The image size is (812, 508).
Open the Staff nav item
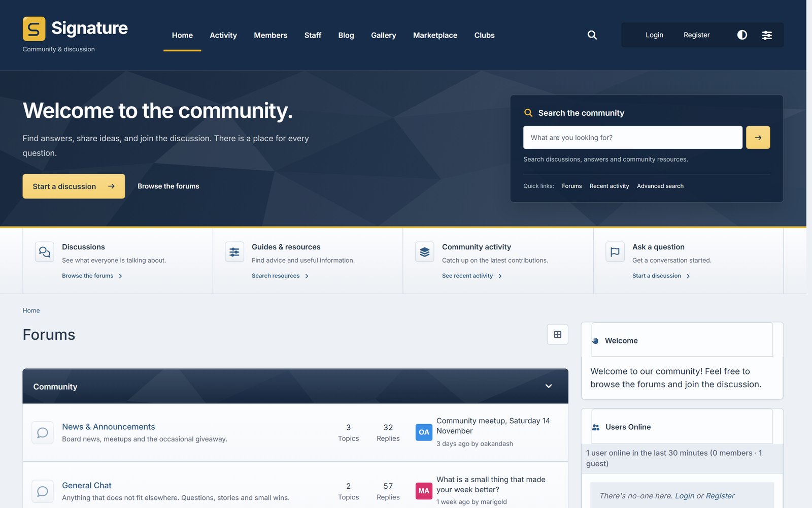(313, 35)
